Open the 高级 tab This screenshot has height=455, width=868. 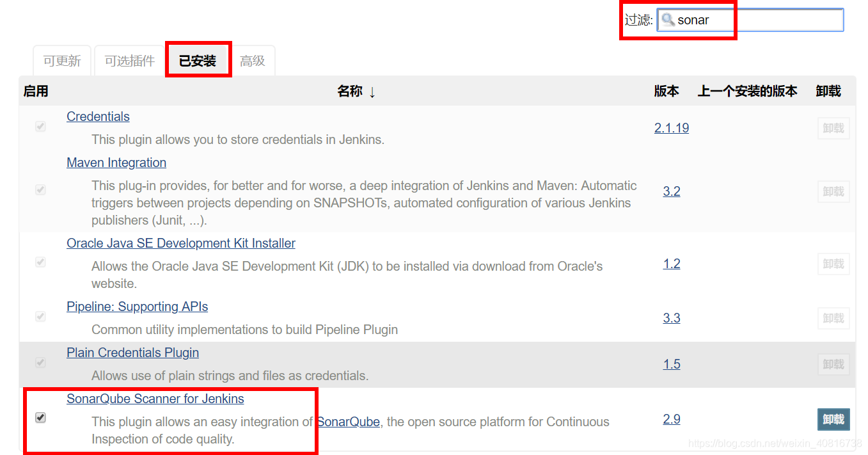pyautogui.click(x=253, y=61)
